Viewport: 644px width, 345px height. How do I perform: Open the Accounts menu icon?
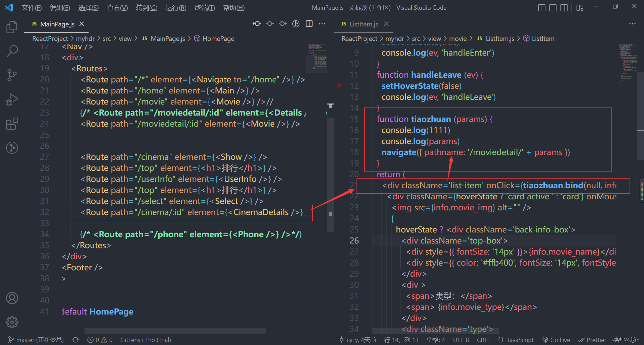12,298
